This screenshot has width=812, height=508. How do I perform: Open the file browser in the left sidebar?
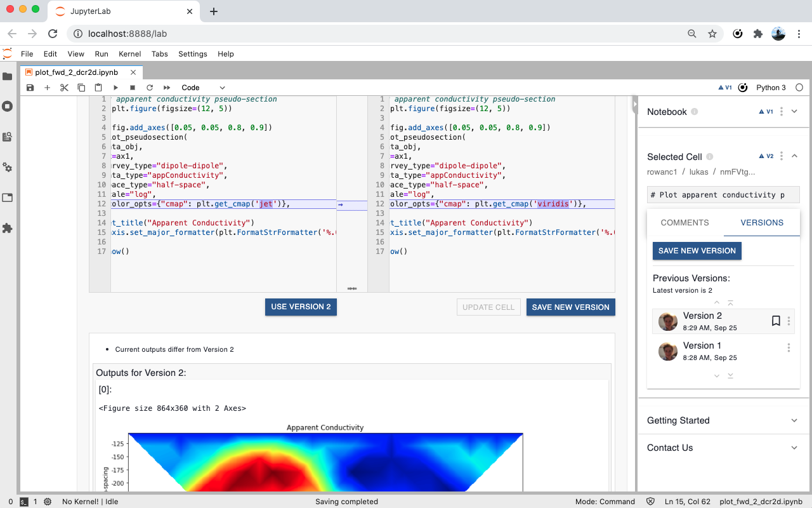point(8,76)
